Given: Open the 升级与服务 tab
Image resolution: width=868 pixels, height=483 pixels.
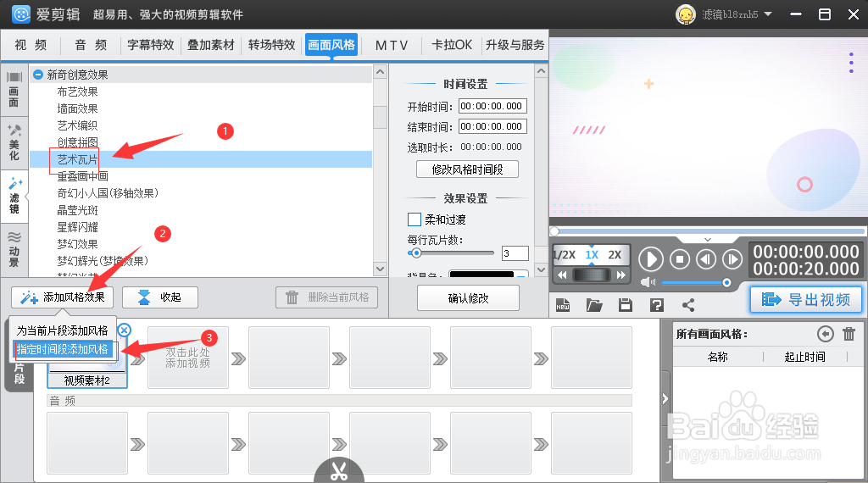Looking at the screenshot, I should (515, 45).
